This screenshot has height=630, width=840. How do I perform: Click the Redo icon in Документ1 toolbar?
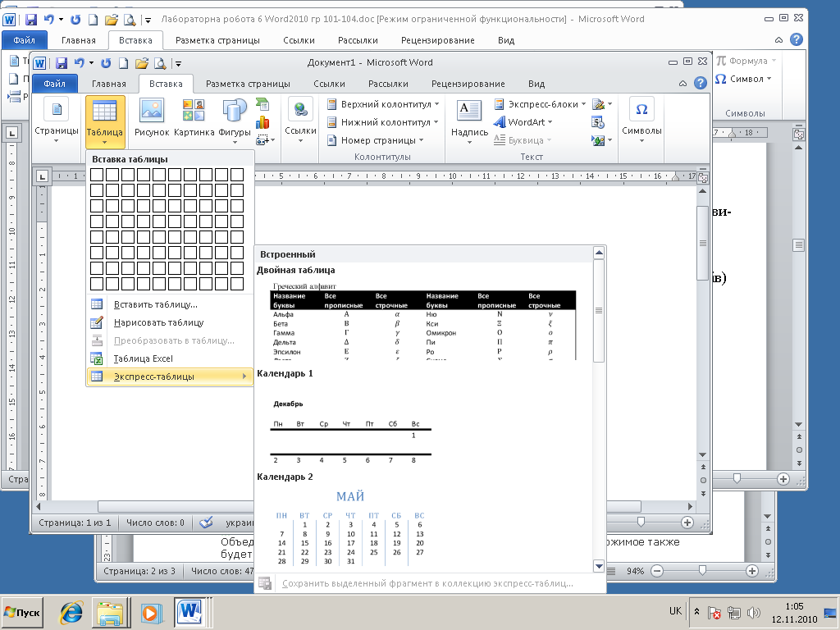tap(106, 63)
